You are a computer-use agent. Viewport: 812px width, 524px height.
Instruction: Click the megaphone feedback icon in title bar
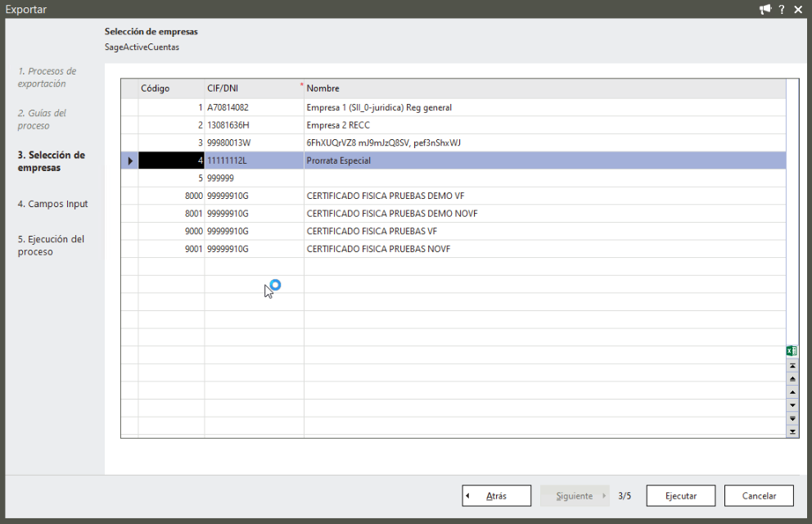pos(765,9)
